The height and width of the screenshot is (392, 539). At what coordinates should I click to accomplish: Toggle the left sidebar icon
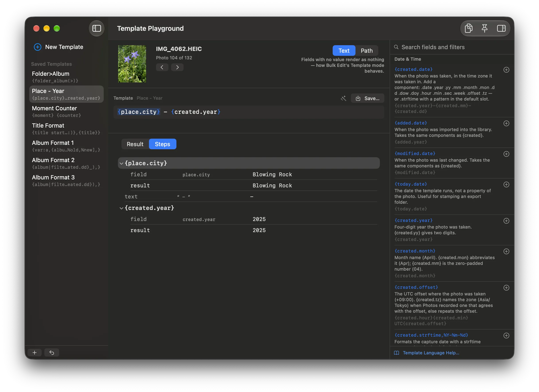point(96,28)
